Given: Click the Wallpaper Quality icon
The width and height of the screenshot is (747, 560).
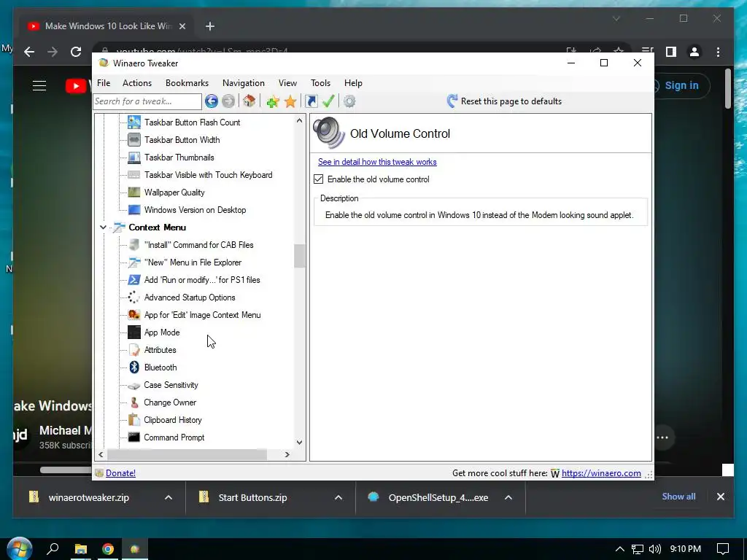Looking at the screenshot, I should point(134,192).
